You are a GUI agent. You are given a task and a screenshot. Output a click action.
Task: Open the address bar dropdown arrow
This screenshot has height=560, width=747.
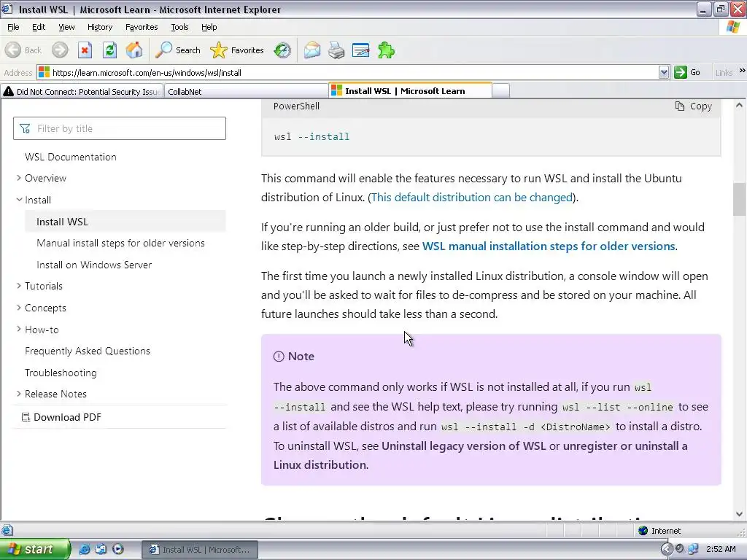point(664,72)
